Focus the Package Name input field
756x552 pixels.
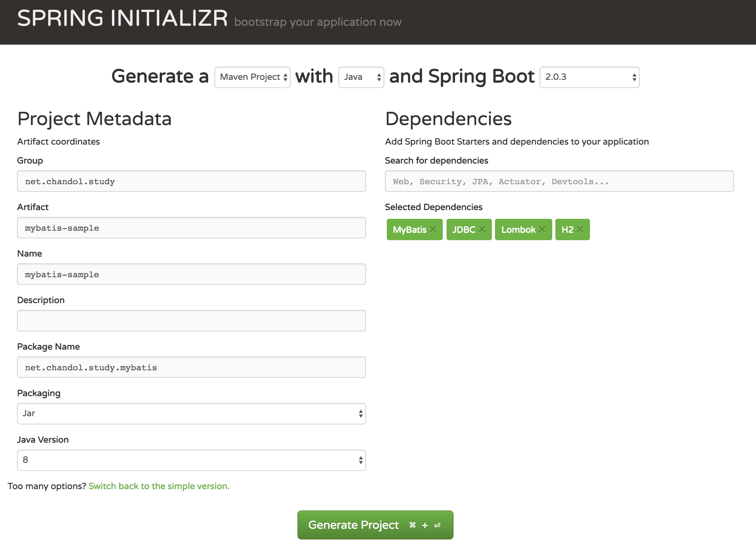192,367
